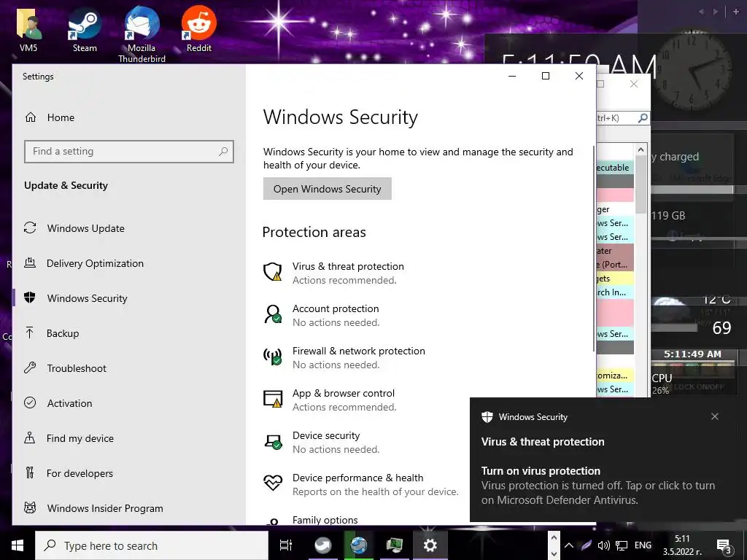This screenshot has height=560, width=747.
Task: Open Account protection area
Action: [336, 315]
